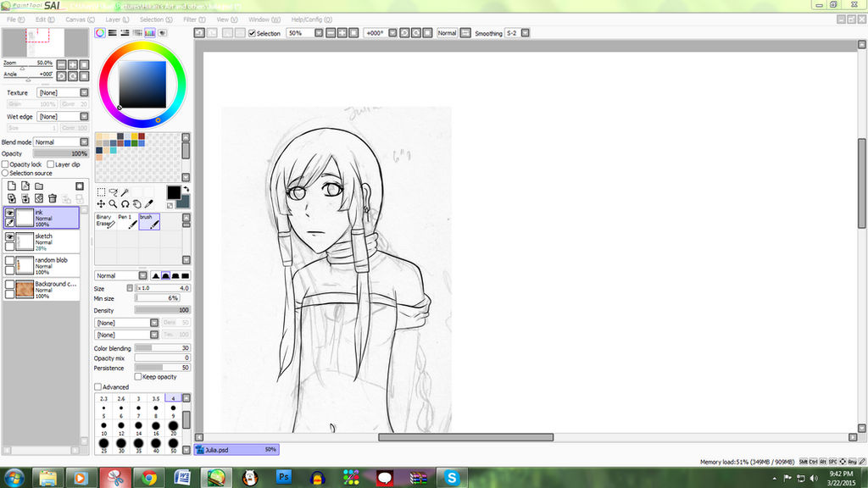
Task: Click the toolbar Undo button
Action: pyautogui.click(x=199, y=33)
